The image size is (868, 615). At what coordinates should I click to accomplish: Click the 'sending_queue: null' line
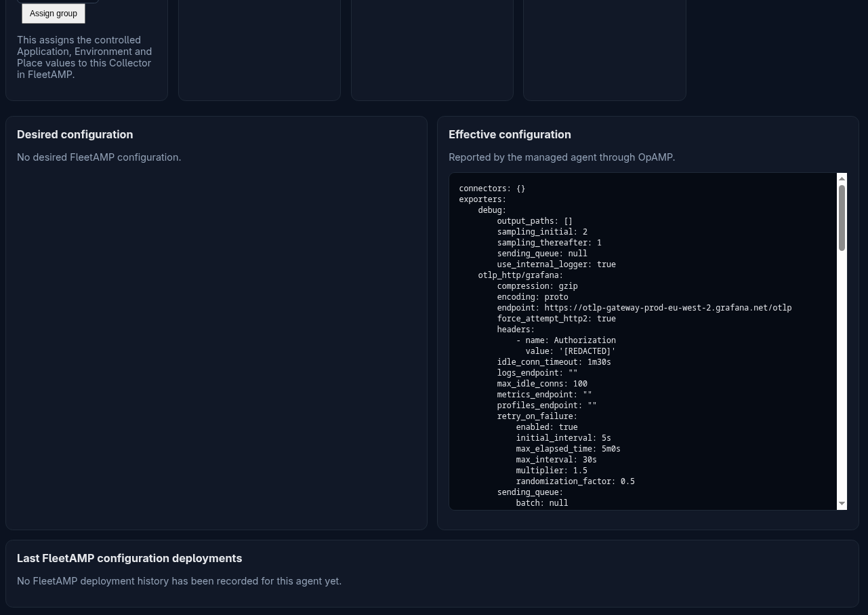(542, 254)
